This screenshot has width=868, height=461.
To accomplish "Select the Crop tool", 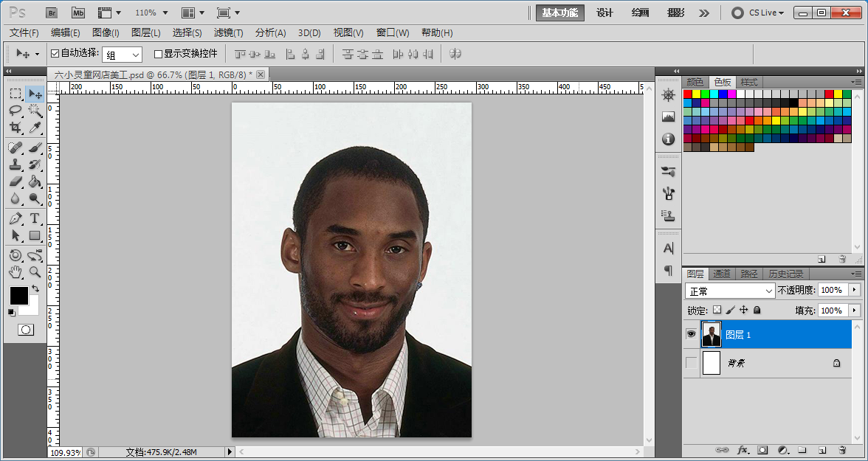I will (x=15, y=128).
